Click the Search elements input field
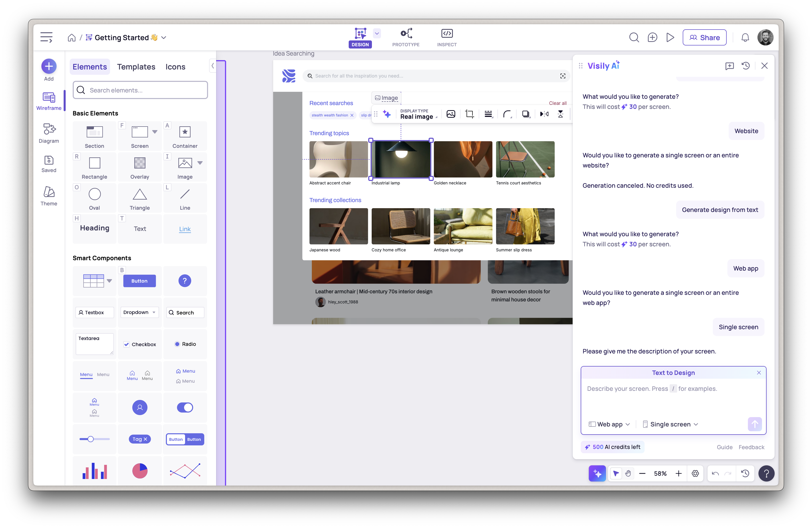The height and width of the screenshot is (528, 812). click(x=140, y=90)
